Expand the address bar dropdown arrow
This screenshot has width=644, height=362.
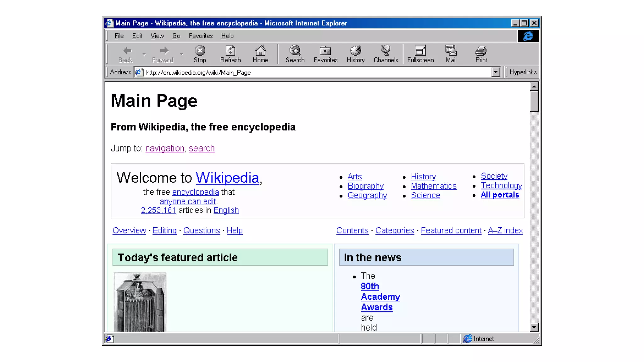click(496, 72)
